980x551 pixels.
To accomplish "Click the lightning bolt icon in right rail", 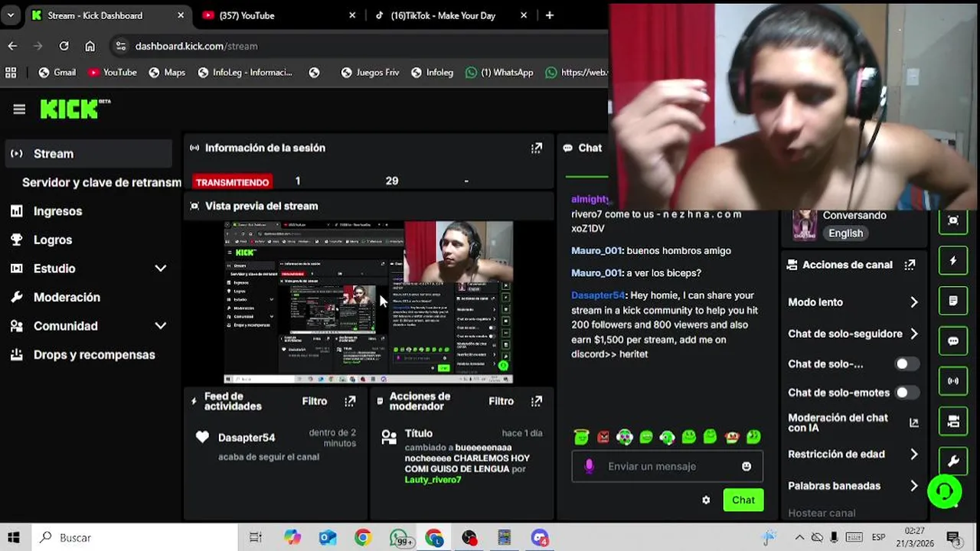I will [x=953, y=260].
